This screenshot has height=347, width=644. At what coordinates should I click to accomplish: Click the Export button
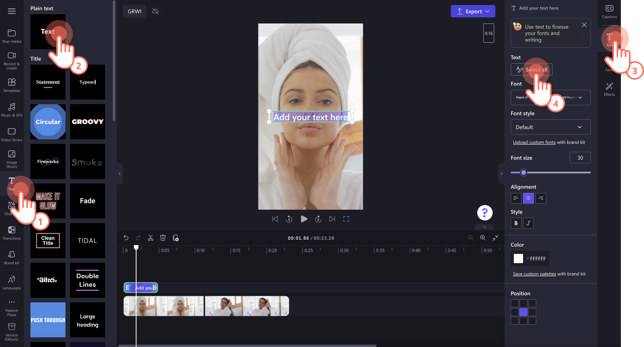[x=473, y=11]
